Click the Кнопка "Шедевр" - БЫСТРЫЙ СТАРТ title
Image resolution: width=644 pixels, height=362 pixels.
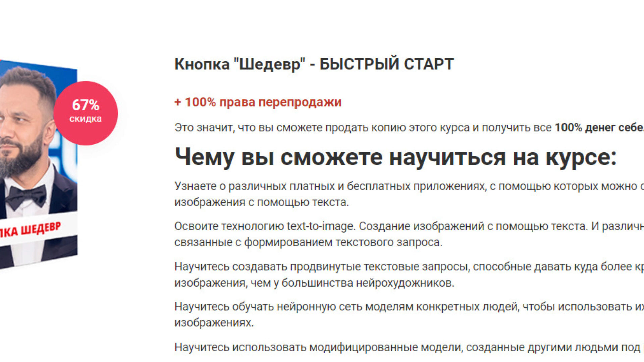point(314,64)
